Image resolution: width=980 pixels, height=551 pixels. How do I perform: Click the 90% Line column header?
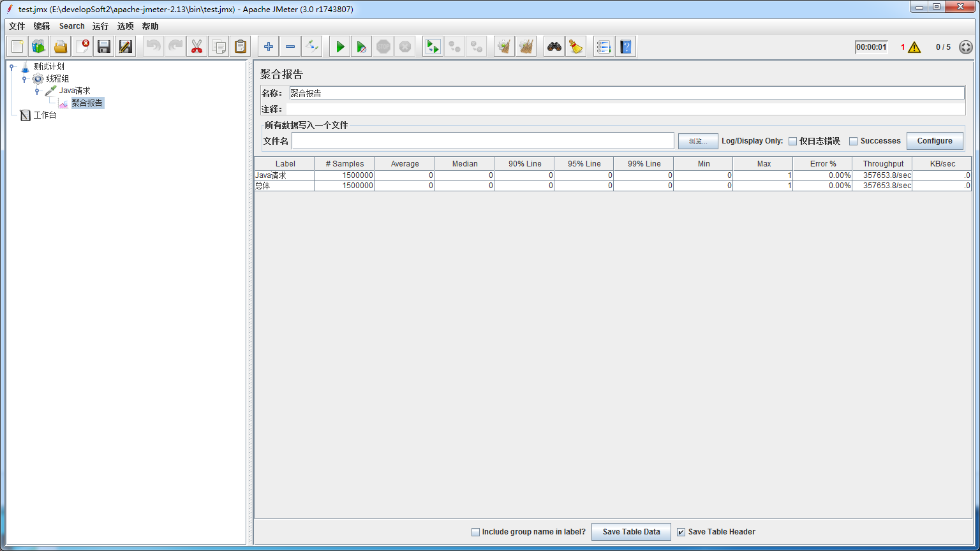tap(524, 164)
